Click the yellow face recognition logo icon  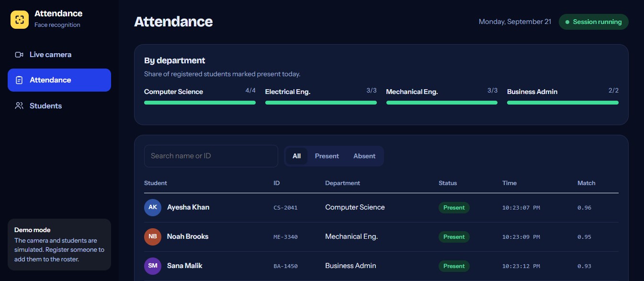point(20,20)
